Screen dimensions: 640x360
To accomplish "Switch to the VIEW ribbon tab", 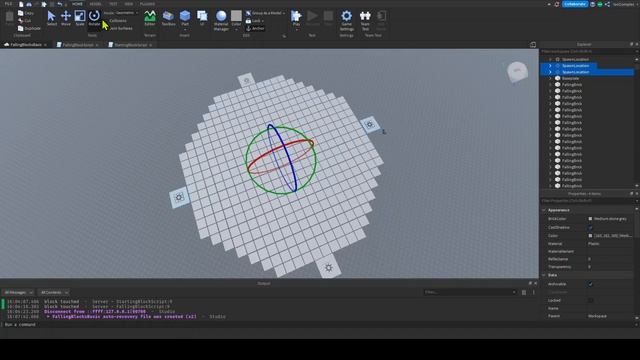I will [129, 4].
